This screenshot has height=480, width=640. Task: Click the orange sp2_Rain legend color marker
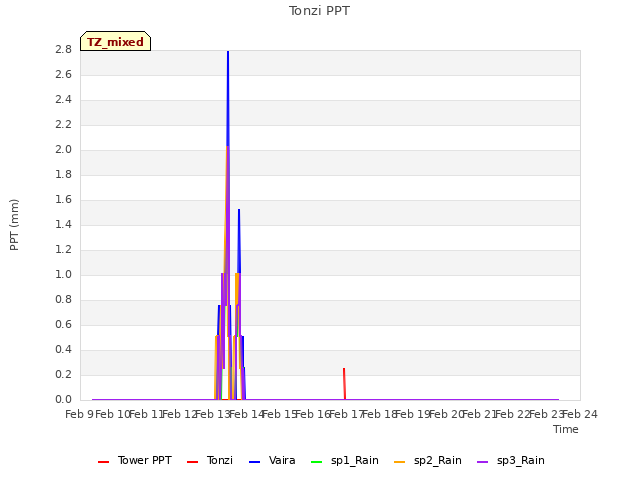(399, 462)
